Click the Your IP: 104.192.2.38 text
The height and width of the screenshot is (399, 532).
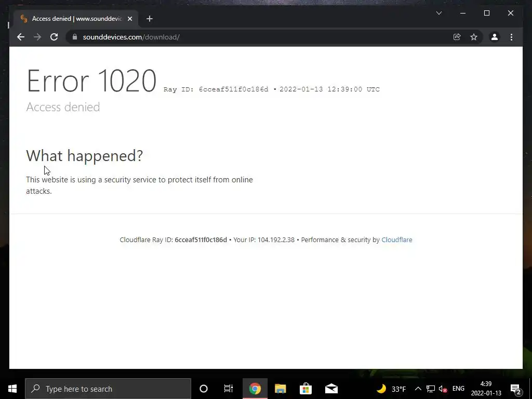click(264, 240)
